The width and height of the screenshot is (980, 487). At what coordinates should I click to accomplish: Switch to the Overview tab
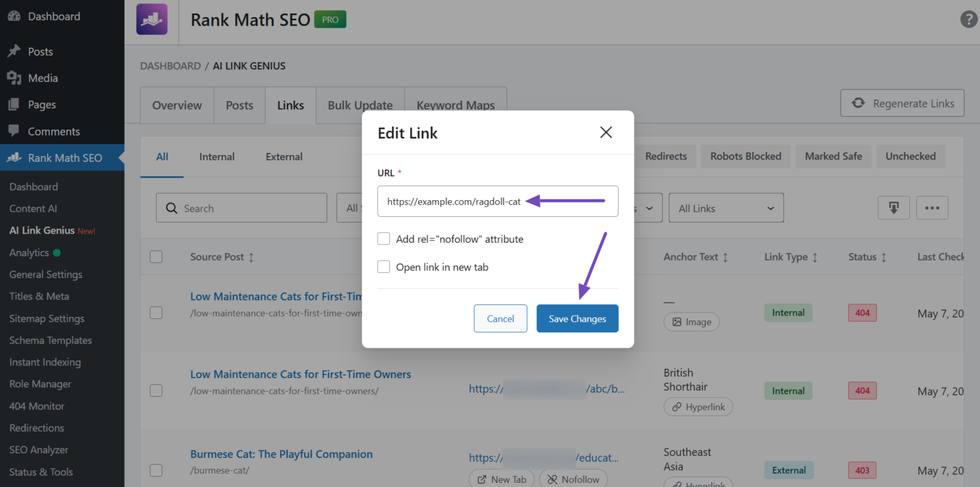[x=177, y=106]
